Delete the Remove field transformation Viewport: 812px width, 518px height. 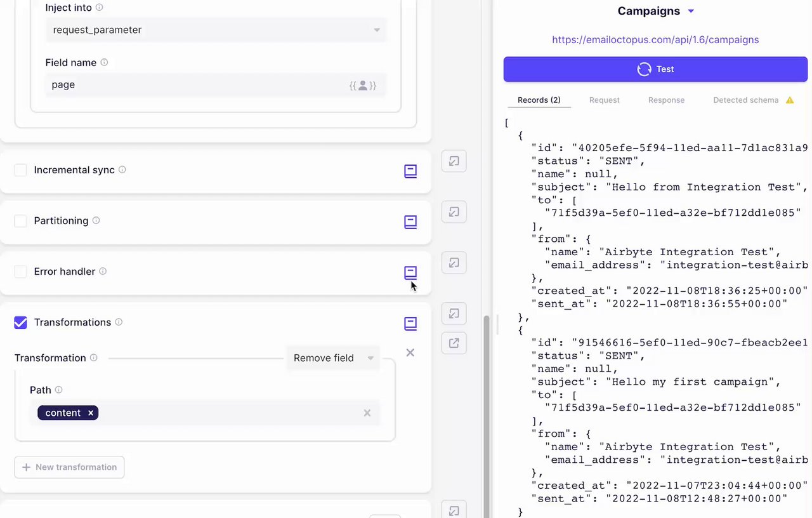410,352
